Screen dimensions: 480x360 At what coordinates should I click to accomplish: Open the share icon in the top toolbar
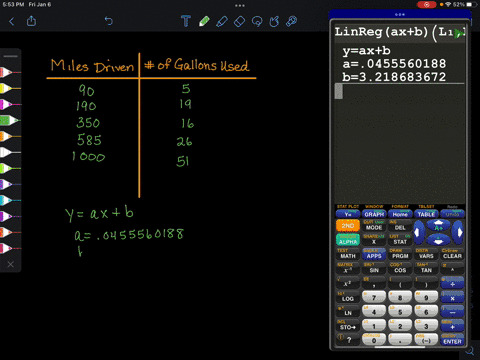pos(31,21)
